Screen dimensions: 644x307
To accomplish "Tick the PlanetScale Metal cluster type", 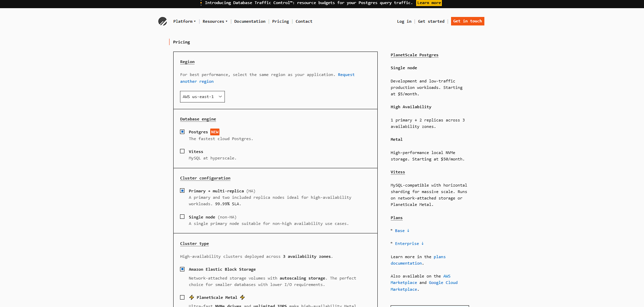I will pos(182,297).
